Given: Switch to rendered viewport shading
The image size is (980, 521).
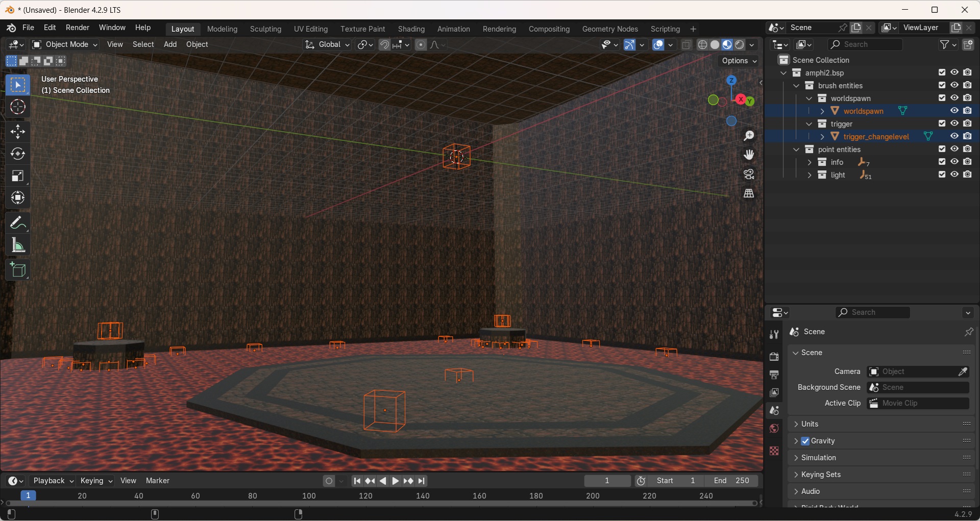Looking at the screenshot, I should (740, 45).
